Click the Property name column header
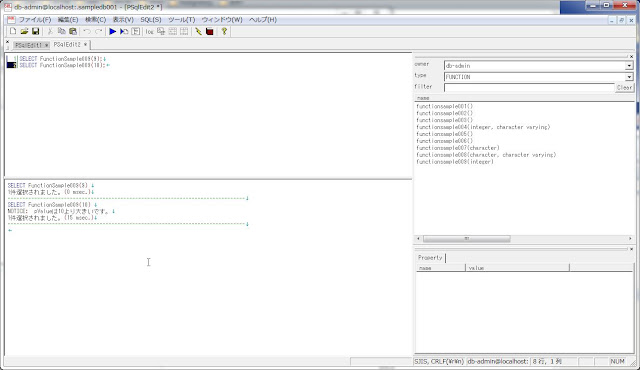The width and height of the screenshot is (640, 370). 441,268
